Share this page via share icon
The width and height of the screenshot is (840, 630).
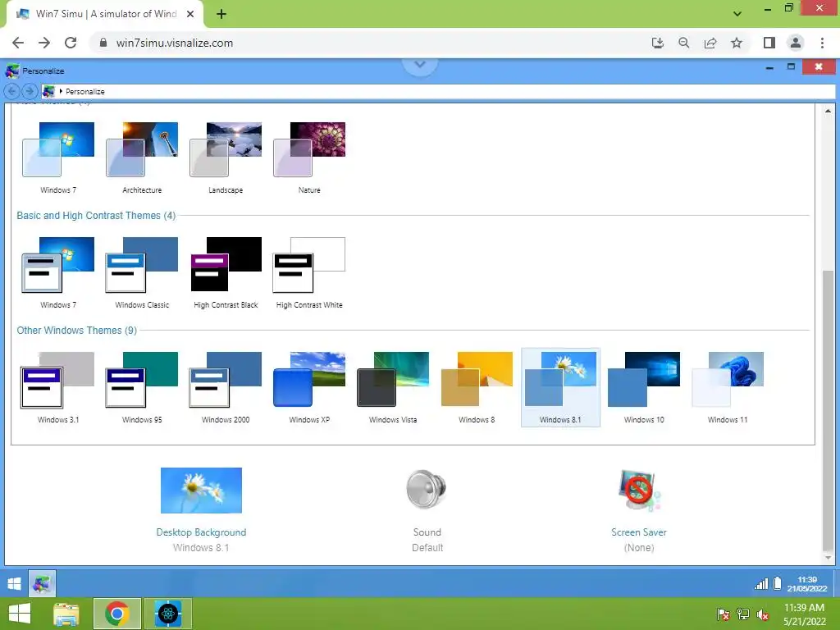pos(710,43)
